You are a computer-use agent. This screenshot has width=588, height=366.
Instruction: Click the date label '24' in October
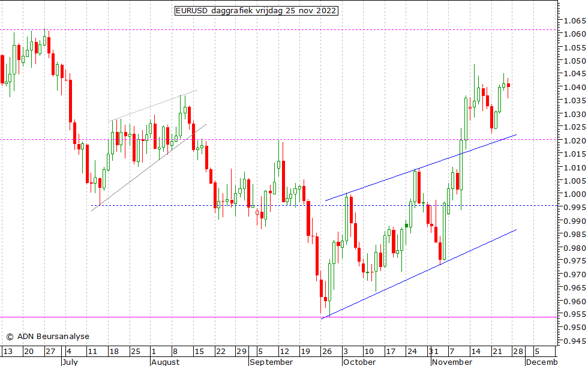412,352
